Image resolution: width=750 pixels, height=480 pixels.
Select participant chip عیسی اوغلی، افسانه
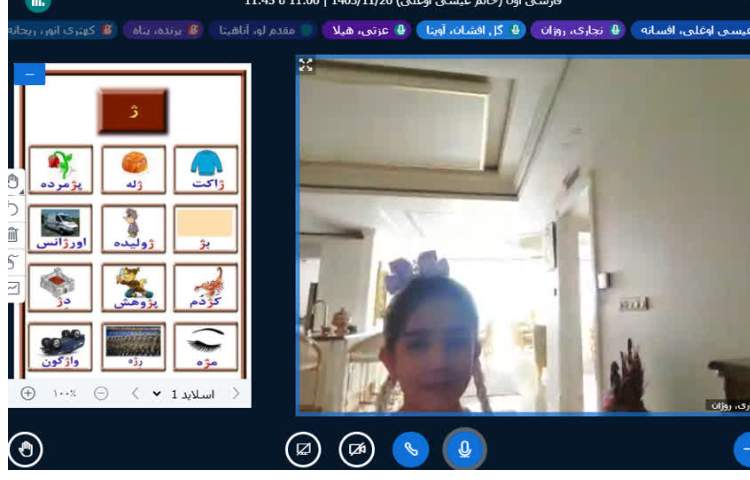point(691,30)
